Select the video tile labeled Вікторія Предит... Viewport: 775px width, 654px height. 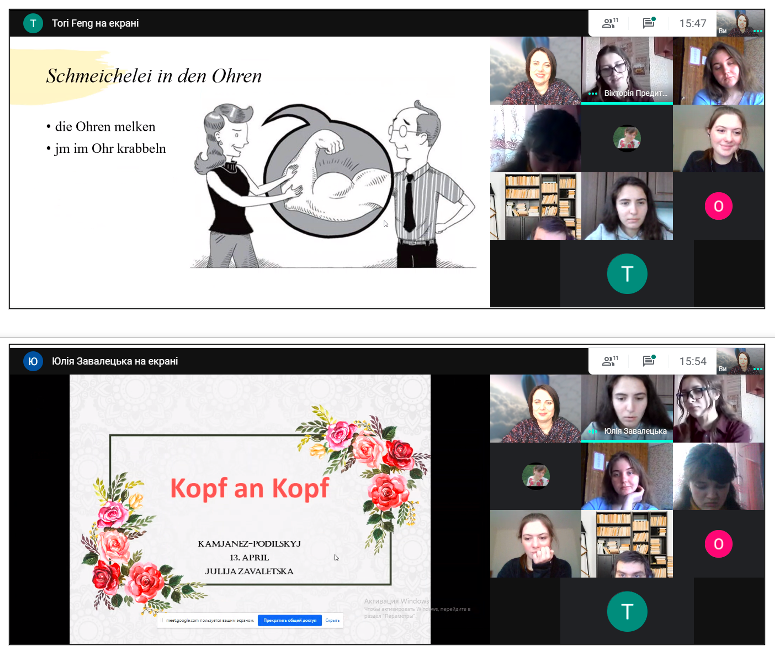click(626, 71)
